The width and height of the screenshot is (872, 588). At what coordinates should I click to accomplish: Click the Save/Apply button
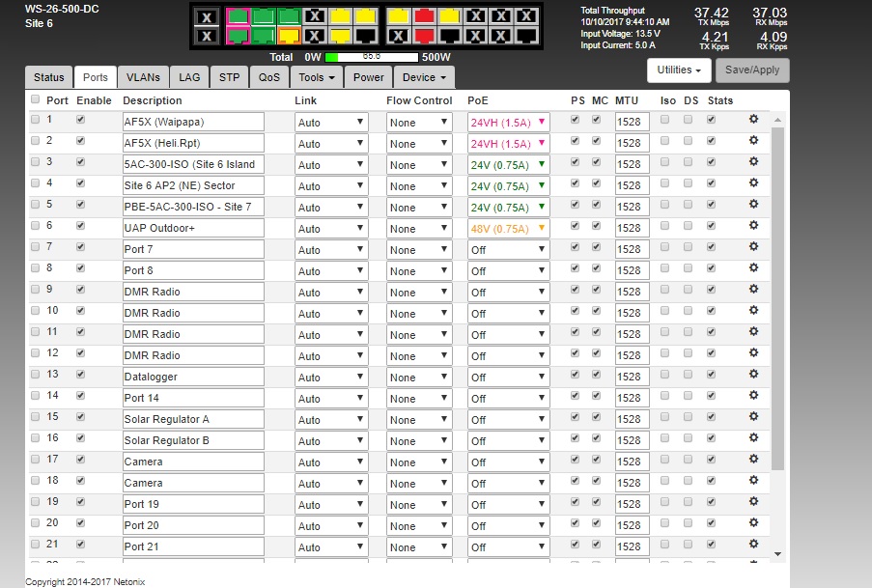753,70
